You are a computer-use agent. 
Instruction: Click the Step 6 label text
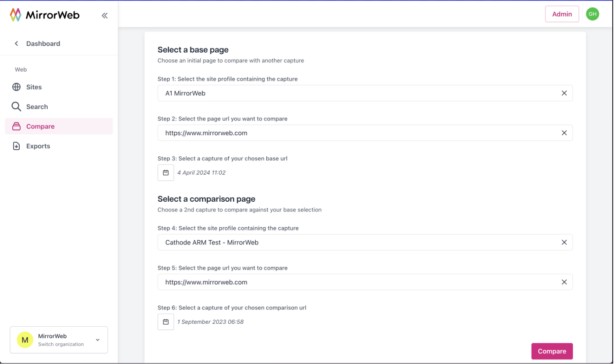point(232,308)
